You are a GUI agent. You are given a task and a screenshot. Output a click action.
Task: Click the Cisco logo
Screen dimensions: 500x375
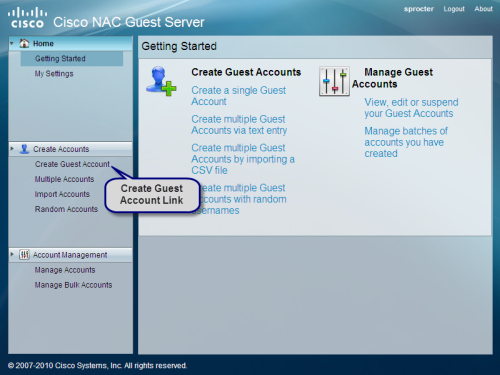click(27, 18)
